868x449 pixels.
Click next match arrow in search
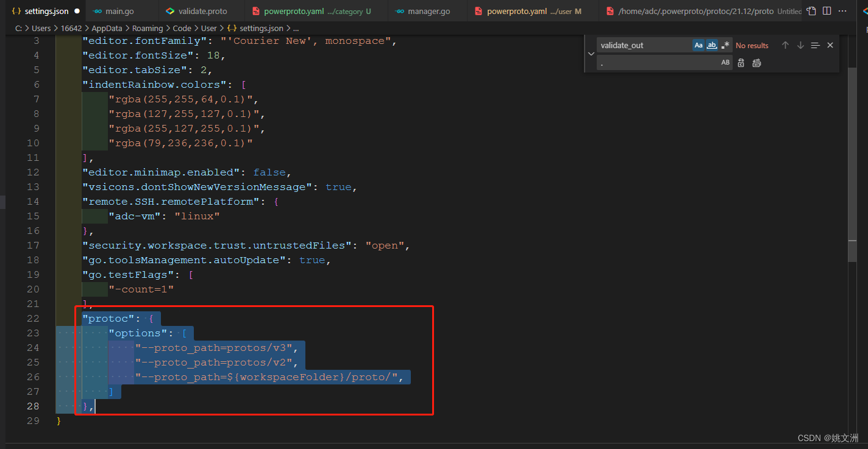(800, 44)
